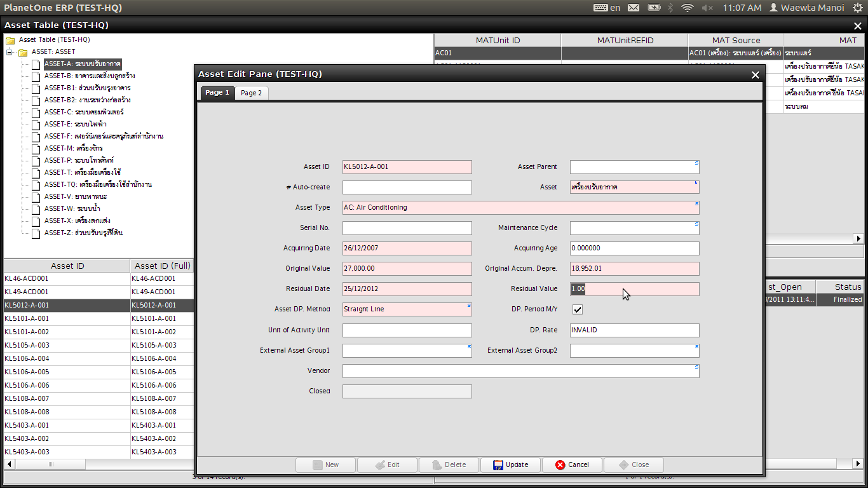Click the Residual Date field
Viewport: 868px width, 488px height.
(x=407, y=289)
